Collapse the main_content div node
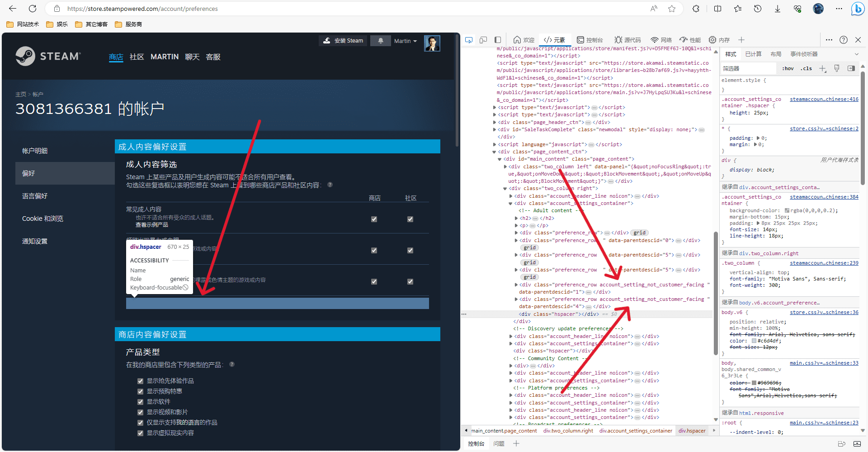The image size is (868, 452). coord(500,159)
